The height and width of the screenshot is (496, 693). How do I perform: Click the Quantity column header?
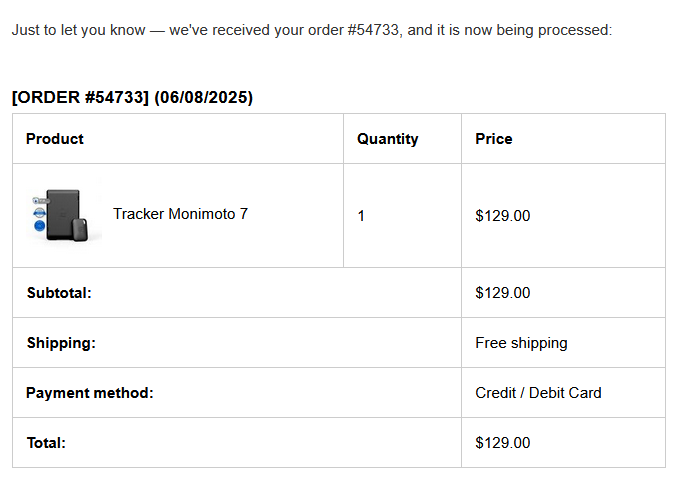387,139
